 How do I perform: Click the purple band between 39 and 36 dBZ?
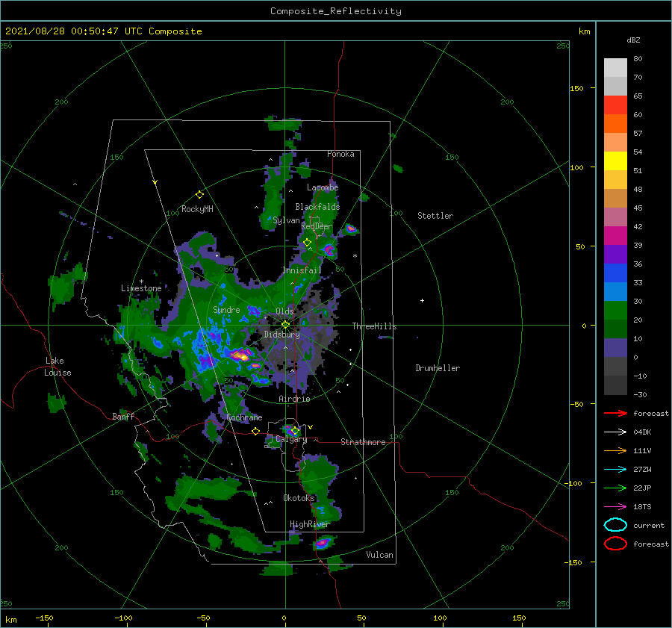click(615, 255)
